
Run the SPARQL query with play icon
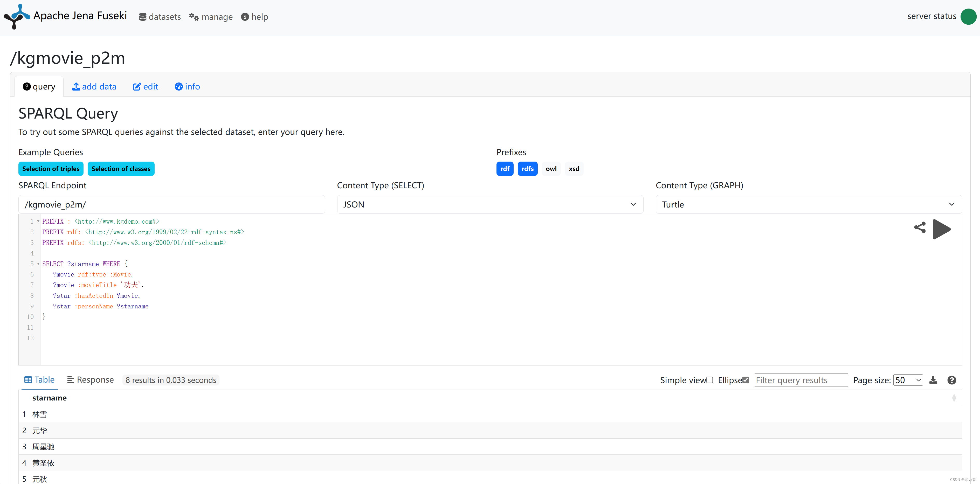[941, 229]
